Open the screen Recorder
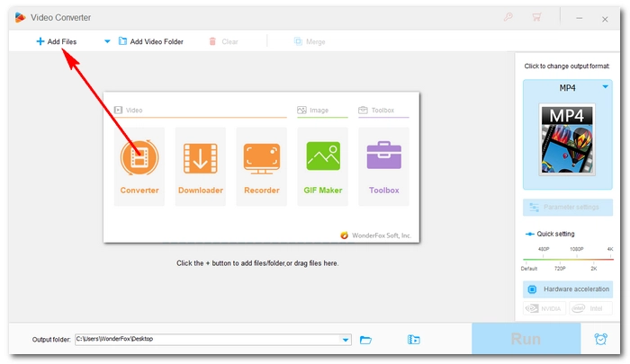Image resolution: width=630 pixels, height=364 pixels. [x=260, y=166]
